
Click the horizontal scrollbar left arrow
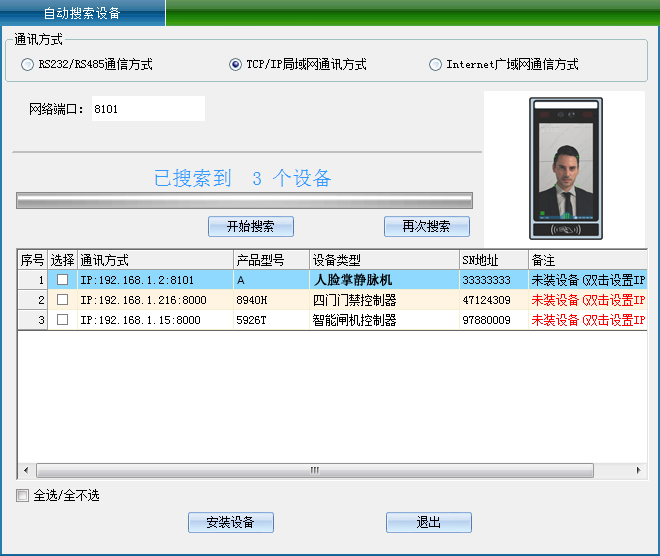pyautogui.click(x=27, y=470)
